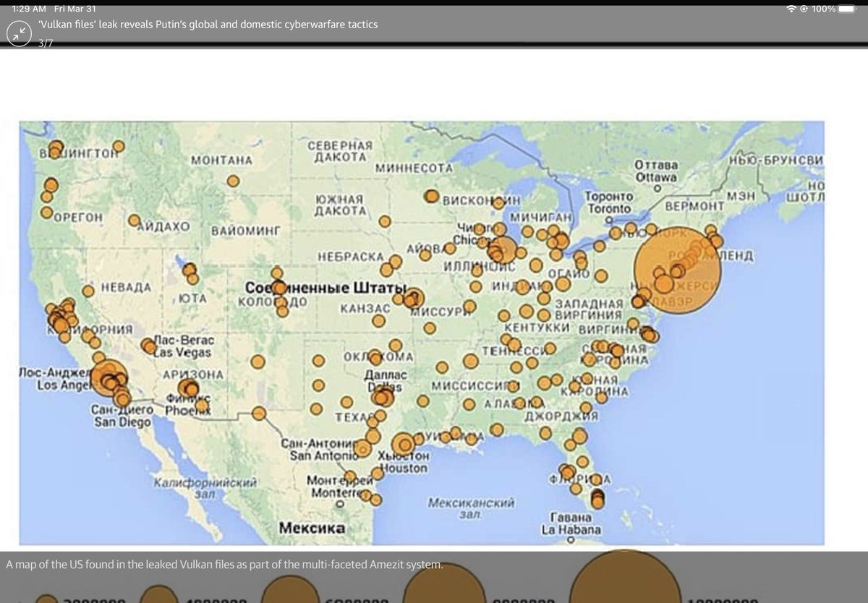
Task: Tap the Wi-Fi status icon
Action: pyautogui.click(x=793, y=9)
